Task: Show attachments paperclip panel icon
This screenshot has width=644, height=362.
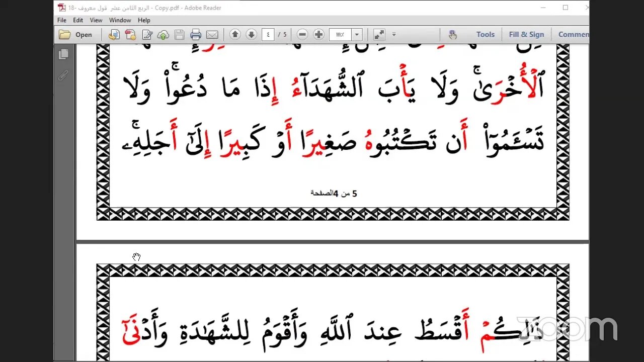Action: tap(63, 75)
